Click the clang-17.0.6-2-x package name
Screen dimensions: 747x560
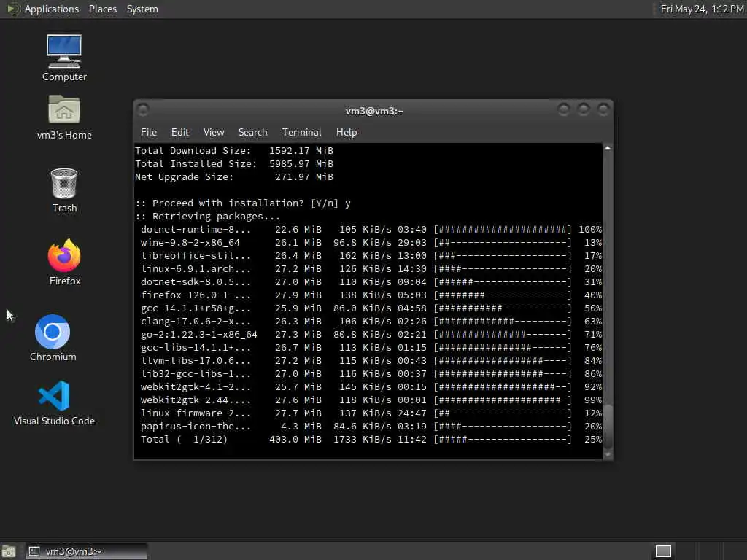coord(196,322)
